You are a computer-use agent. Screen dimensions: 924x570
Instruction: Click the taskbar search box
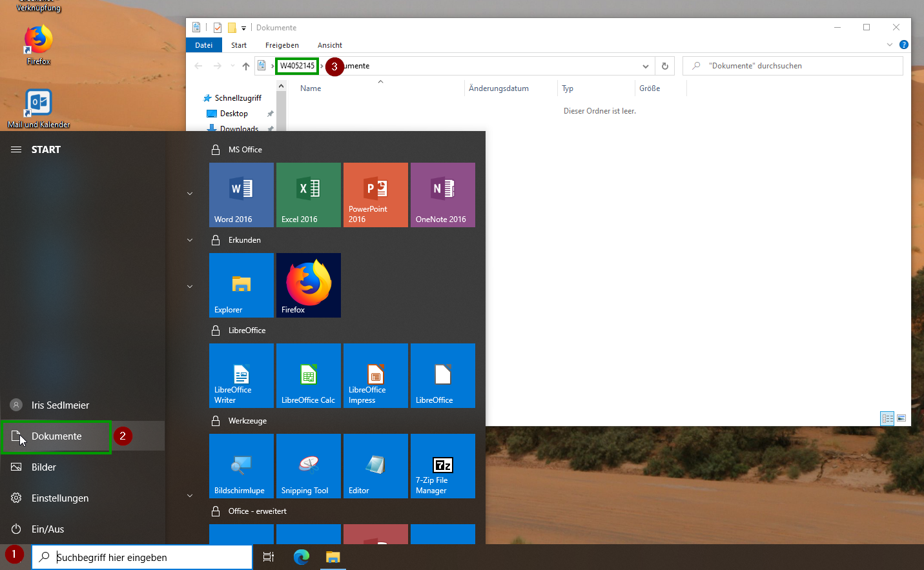(x=142, y=557)
